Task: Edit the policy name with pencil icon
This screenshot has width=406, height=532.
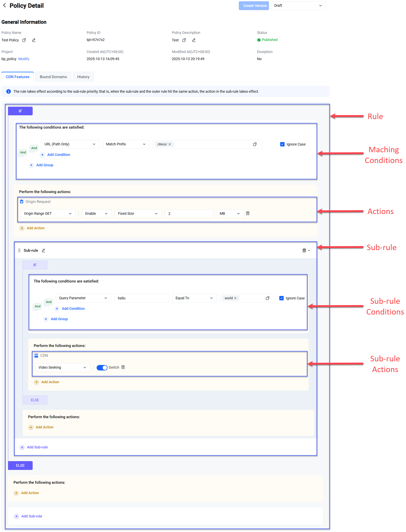Action: click(x=34, y=40)
